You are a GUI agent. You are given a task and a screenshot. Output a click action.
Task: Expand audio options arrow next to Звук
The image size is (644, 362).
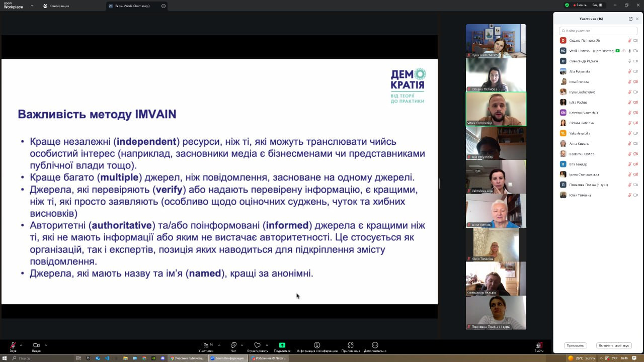click(21, 345)
